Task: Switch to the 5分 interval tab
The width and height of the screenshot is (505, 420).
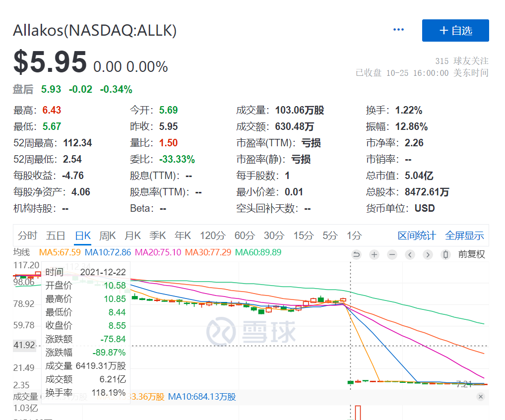Action: [x=330, y=236]
